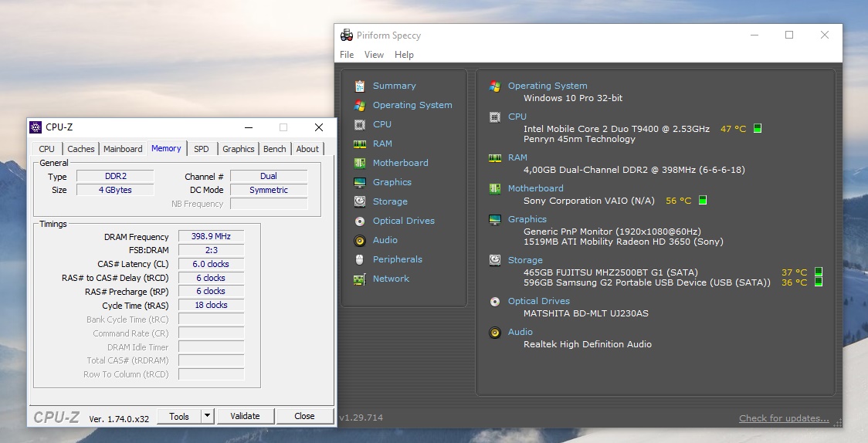Click the Speccy version v1.29.714 text
The height and width of the screenshot is (443, 868).
[361, 418]
